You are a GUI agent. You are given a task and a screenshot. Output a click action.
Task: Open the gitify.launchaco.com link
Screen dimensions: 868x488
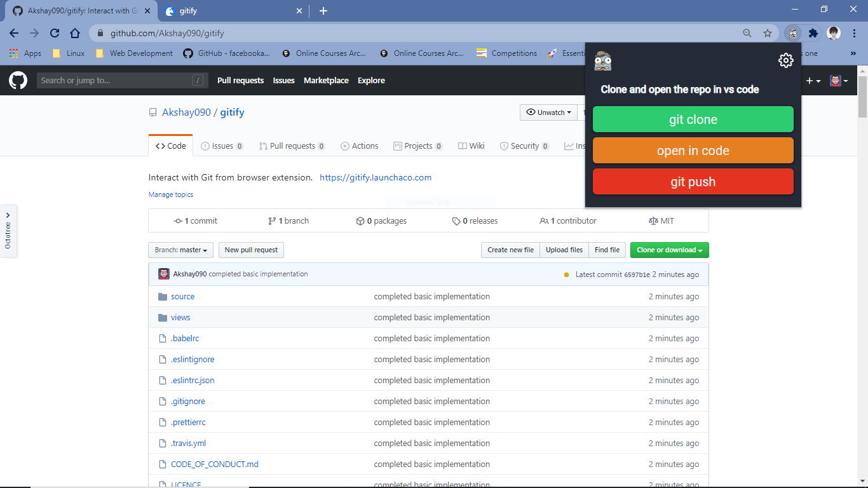coord(376,177)
